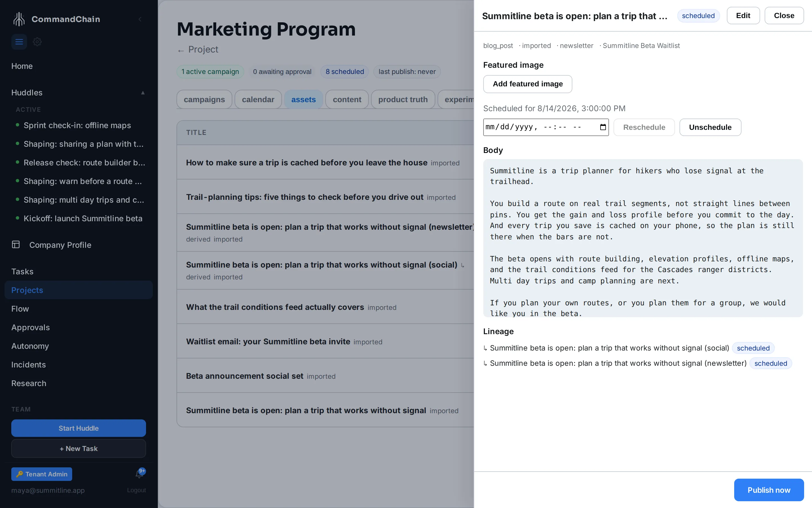Open huddle Shaping: sharing a plan

[83, 144]
